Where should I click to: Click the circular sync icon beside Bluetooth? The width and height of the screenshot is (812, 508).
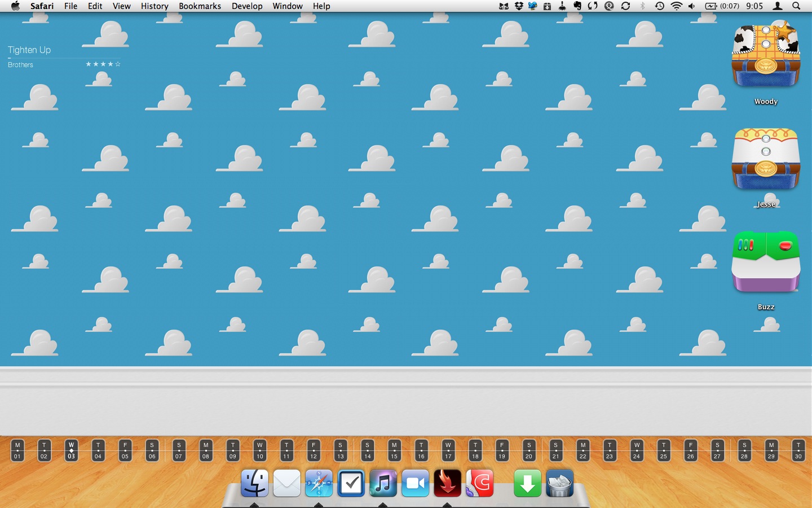[625, 6]
